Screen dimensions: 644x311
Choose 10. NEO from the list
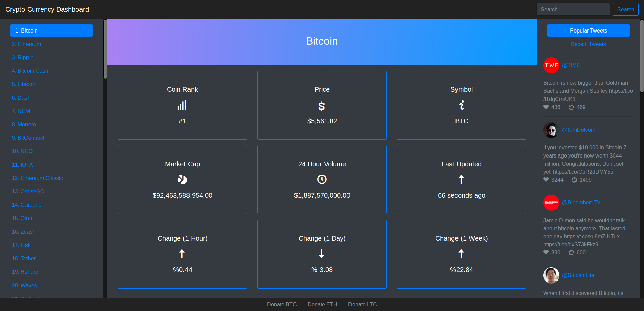point(22,151)
